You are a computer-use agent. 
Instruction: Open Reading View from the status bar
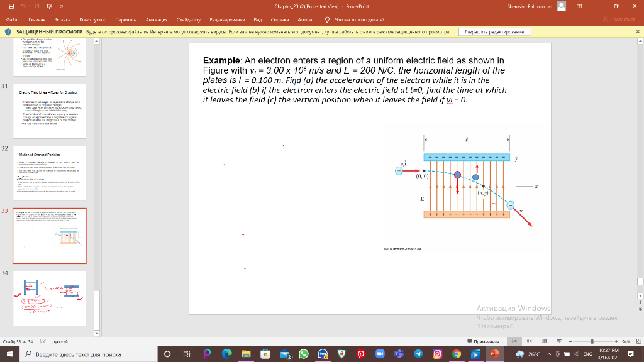[545, 341]
